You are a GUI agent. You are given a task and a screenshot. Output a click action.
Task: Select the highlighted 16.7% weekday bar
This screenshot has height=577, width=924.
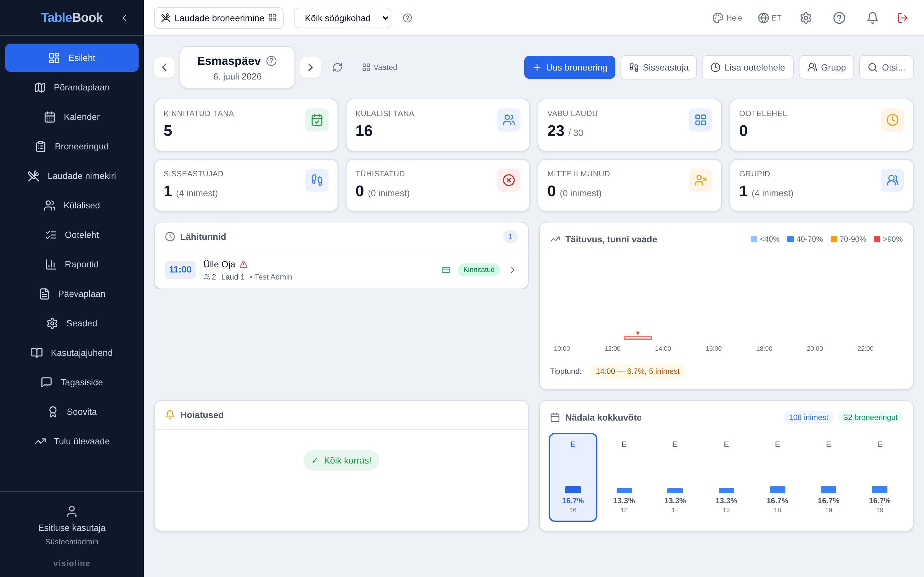point(573,477)
